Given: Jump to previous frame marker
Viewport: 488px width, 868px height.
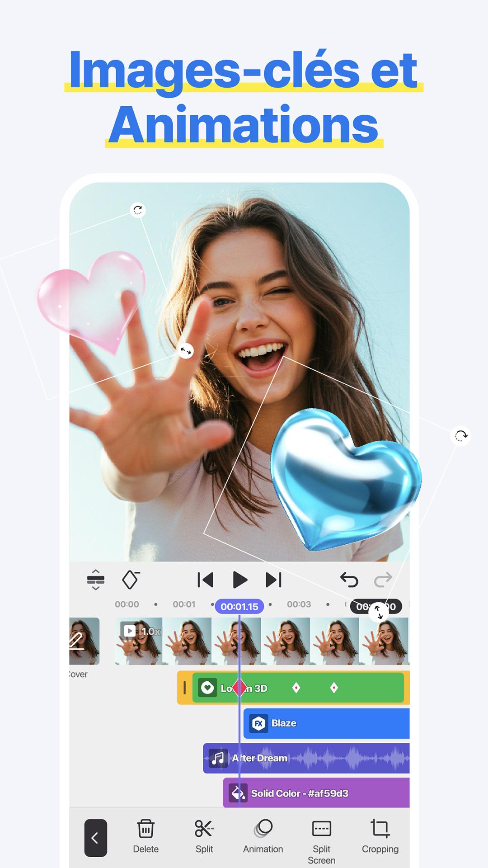Looking at the screenshot, I should coord(205,580).
